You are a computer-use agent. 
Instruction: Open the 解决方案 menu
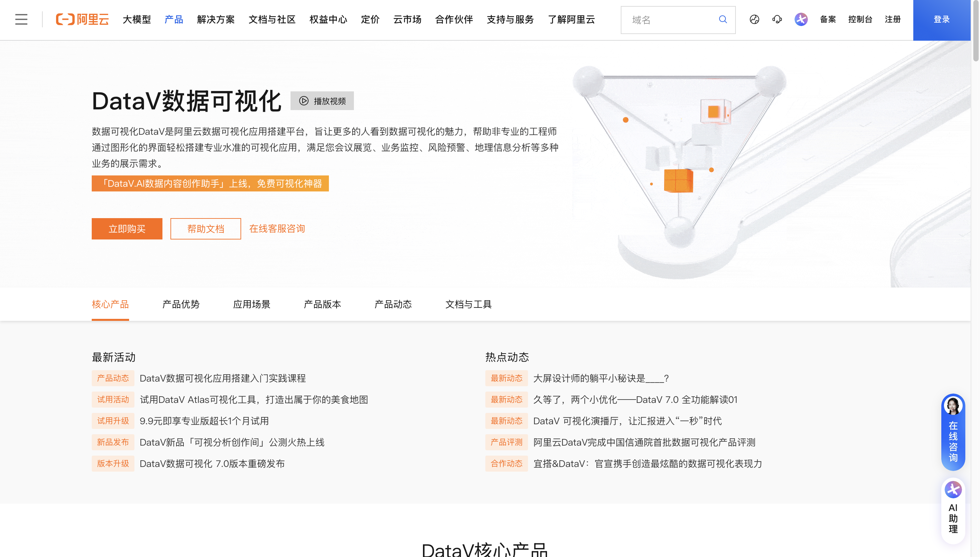pyautogui.click(x=216, y=19)
